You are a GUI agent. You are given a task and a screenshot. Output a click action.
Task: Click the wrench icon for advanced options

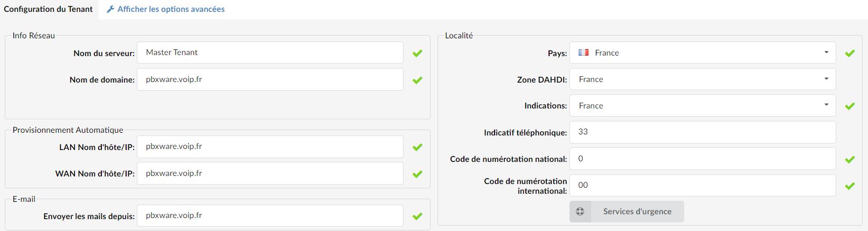point(110,9)
